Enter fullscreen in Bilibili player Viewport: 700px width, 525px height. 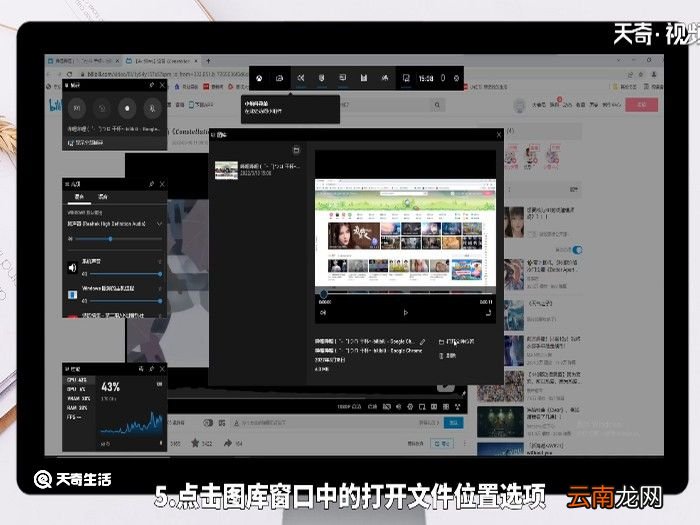point(458,407)
